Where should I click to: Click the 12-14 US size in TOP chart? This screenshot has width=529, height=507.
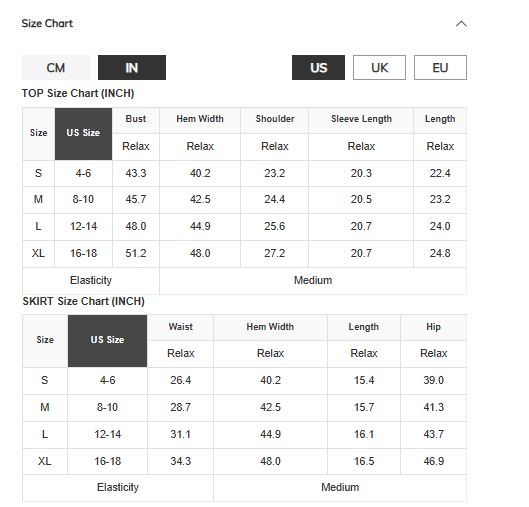83,227
